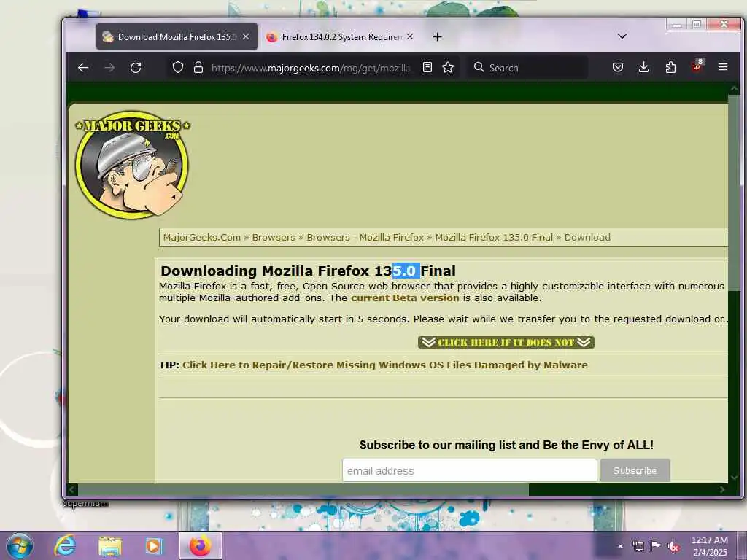Open the Action Center flag icon
Image resolution: width=747 pixels, height=560 pixels.
point(656,546)
